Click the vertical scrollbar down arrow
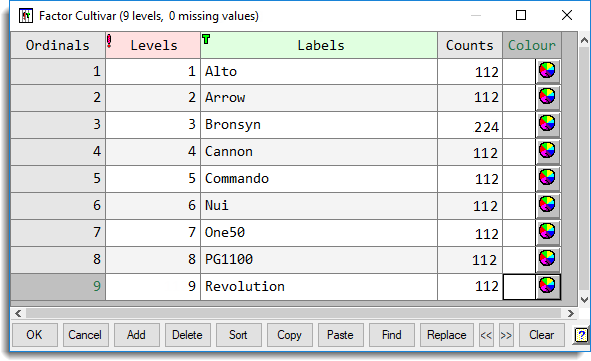The image size is (591, 361). 584,300
